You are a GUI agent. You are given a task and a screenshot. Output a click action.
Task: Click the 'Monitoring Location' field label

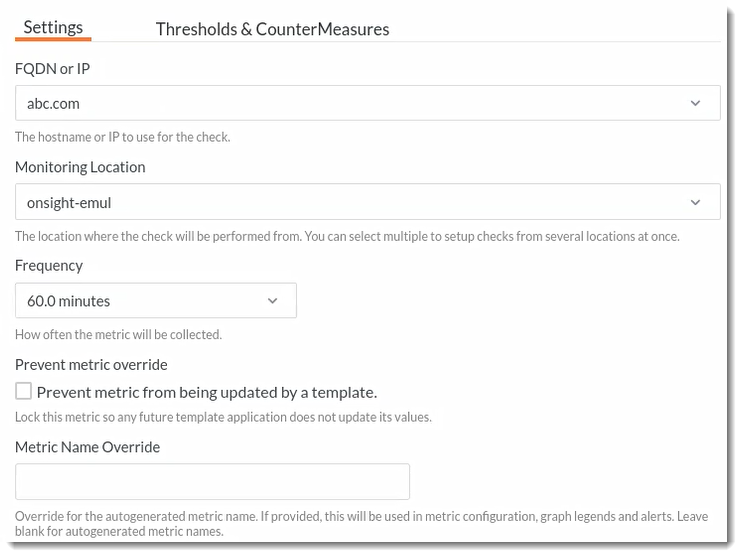pos(80,167)
